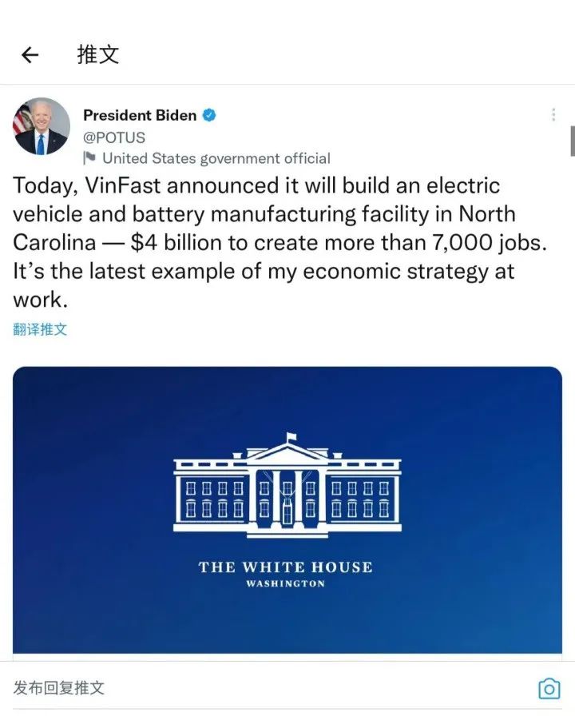Tap the government official flag icon

tap(89, 158)
